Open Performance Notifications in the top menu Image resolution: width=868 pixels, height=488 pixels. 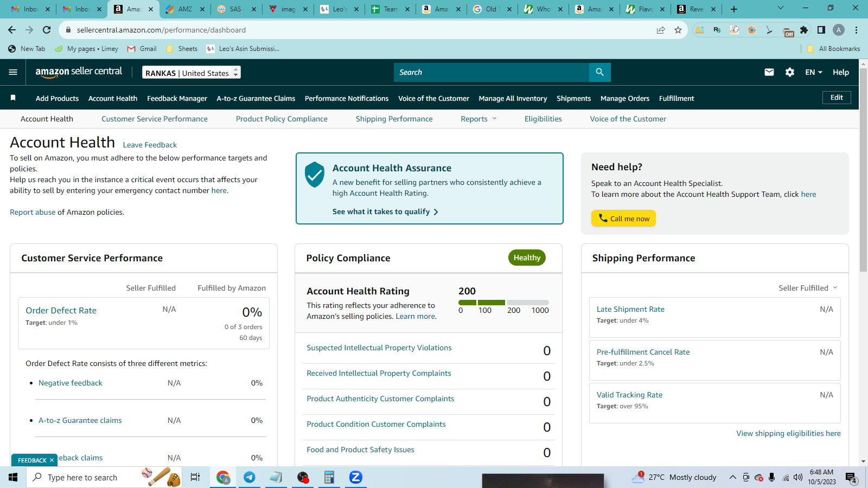click(347, 98)
